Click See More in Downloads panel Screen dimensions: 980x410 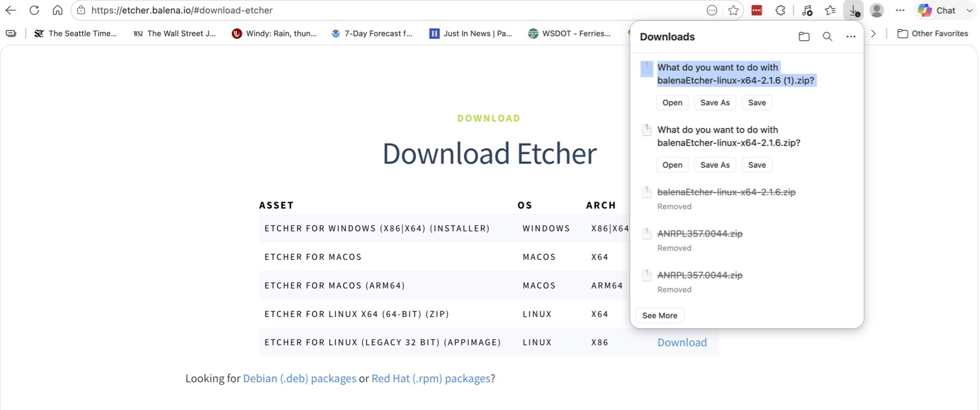tap(660, 316)
